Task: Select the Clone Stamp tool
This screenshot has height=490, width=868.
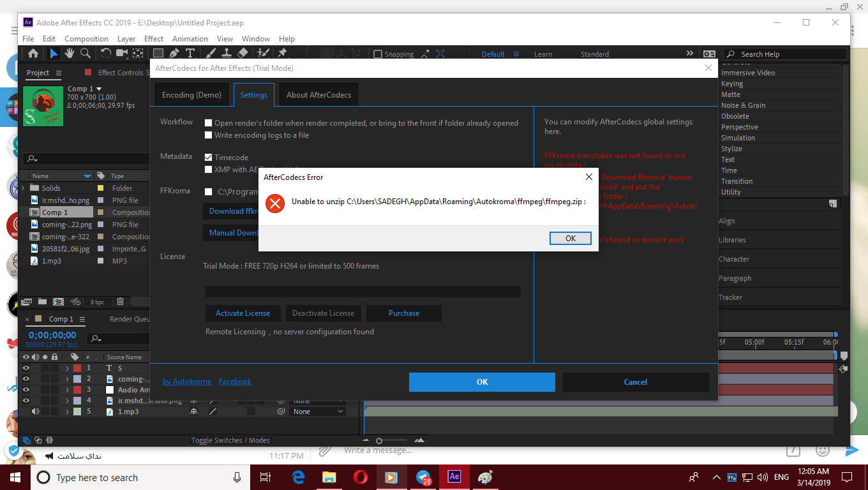Action: coord(227,54)
